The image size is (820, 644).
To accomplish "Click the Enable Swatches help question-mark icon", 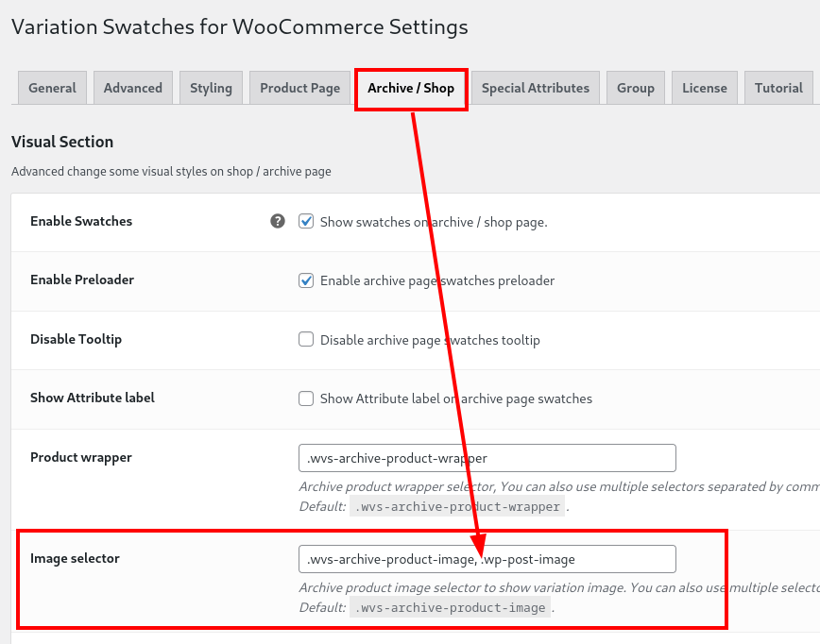I will 278,221.
